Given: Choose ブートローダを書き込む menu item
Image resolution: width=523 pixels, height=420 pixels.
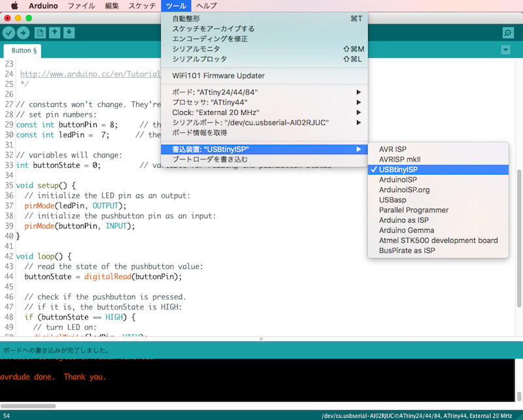Looking at the screenshot, I should click(264, 159).
